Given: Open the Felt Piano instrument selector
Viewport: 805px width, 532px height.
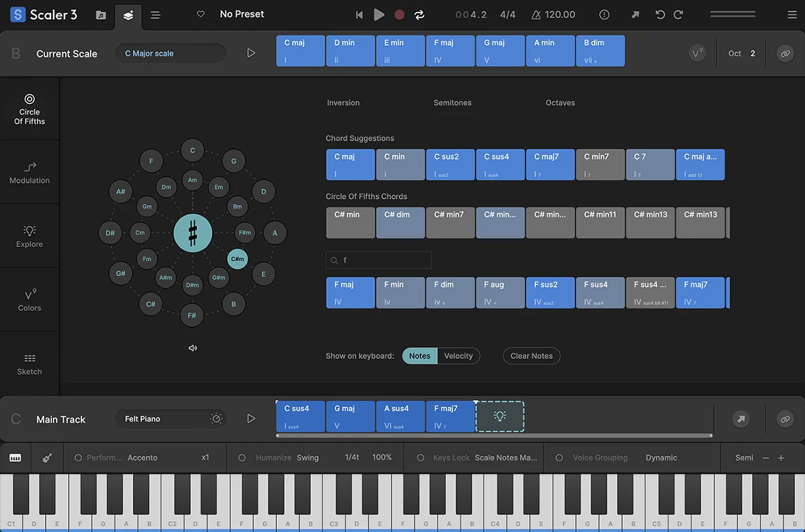Looking at the screenshot, I should pyautogui.click(x=171, y=419).
